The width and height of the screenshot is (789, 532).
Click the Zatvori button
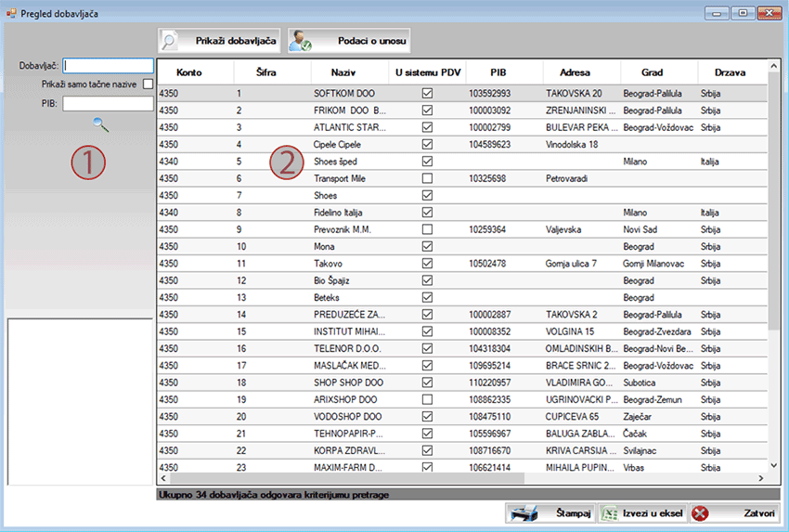(x=734, y=513)
